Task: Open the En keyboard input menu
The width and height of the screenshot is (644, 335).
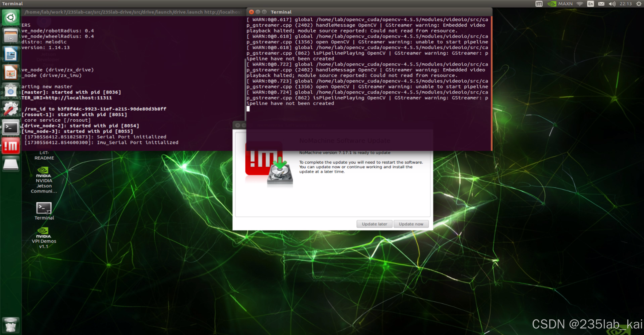Action: 590,4
